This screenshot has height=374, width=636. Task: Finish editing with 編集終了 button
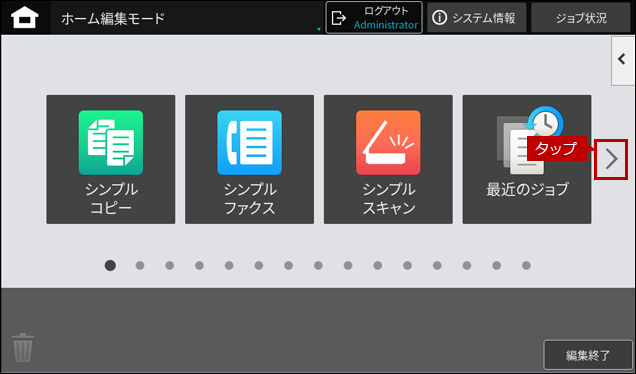coord(588,355)
